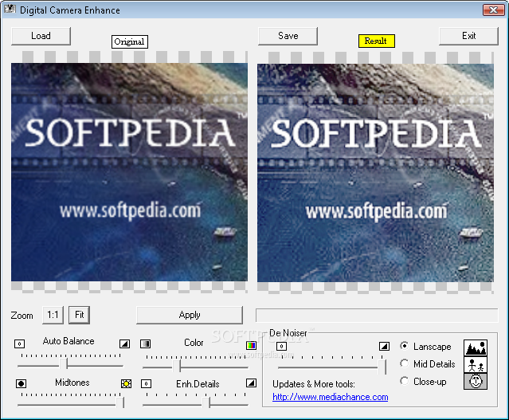Click the Apply button
This screenshot has height=420, width=509.
point(190,315)
